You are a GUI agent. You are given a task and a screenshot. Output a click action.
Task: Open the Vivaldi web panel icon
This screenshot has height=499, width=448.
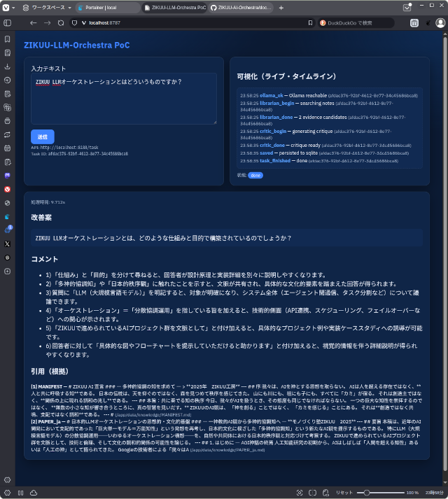coord(7,189)
